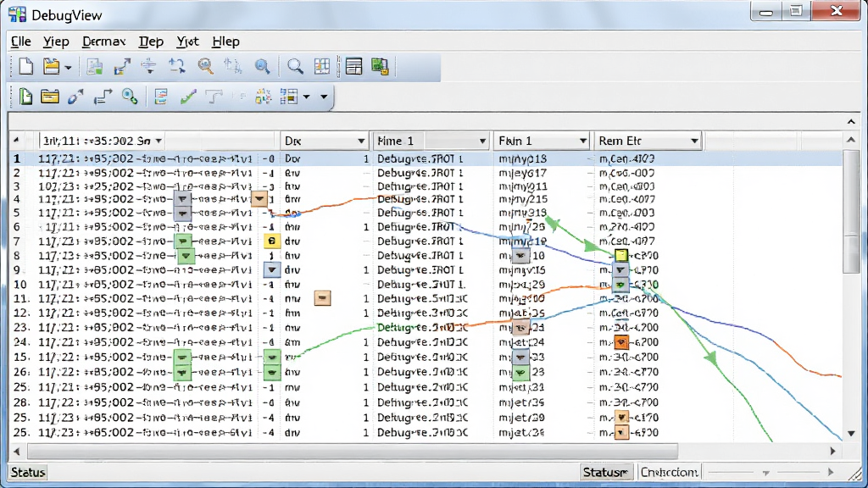Open the Clle menu
868x488 pixels.
click(21, 42)
